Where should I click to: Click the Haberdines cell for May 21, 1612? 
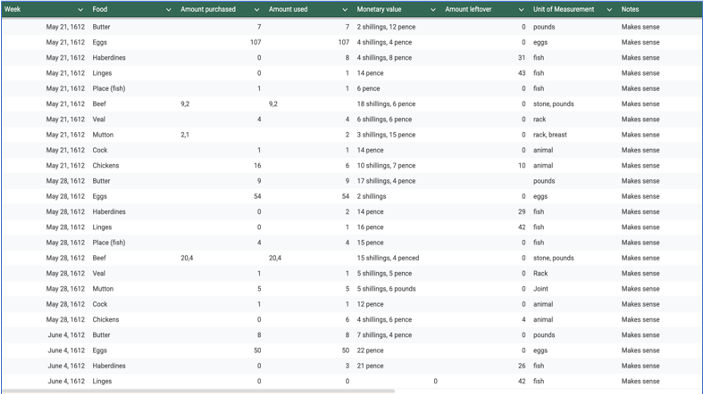109,57
